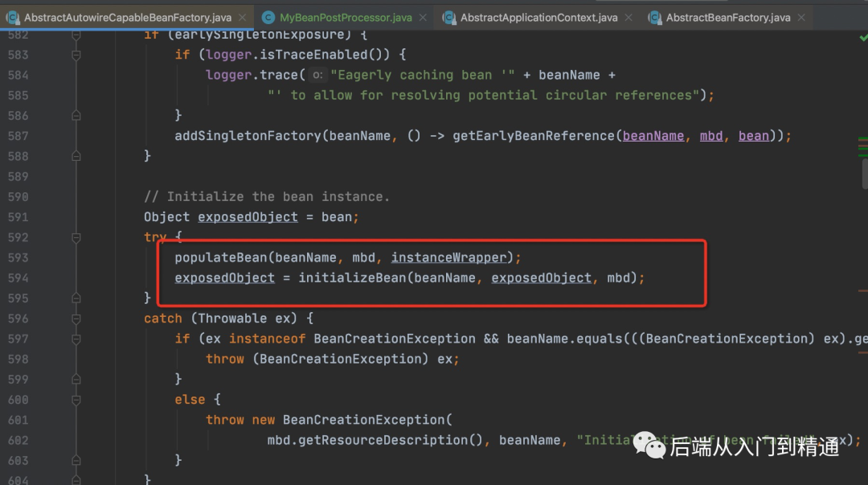
Task: Close the AbstractBeanFactory.java tab
Action: tap(801, 18)
